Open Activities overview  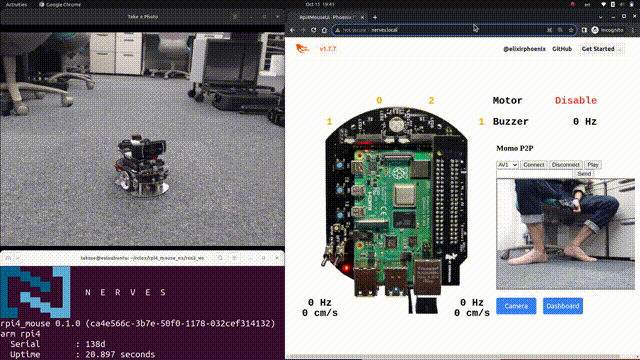pyautogui.click(x=16, y=4)
